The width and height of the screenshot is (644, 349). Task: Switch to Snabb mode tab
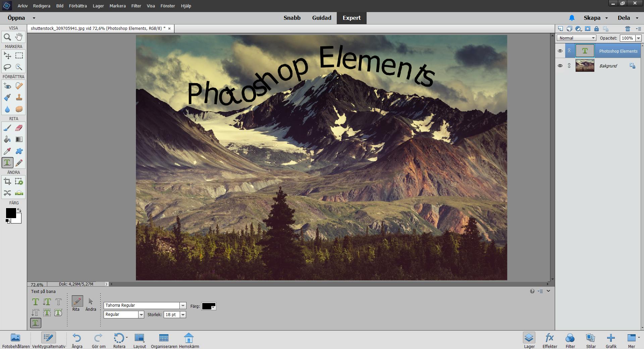click(292, 18)
